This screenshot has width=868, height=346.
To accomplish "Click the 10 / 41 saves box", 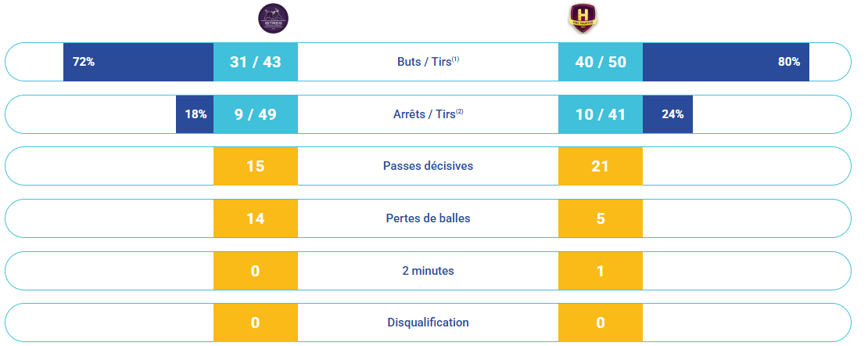I will pyautogui.click(x=601, y=114).
